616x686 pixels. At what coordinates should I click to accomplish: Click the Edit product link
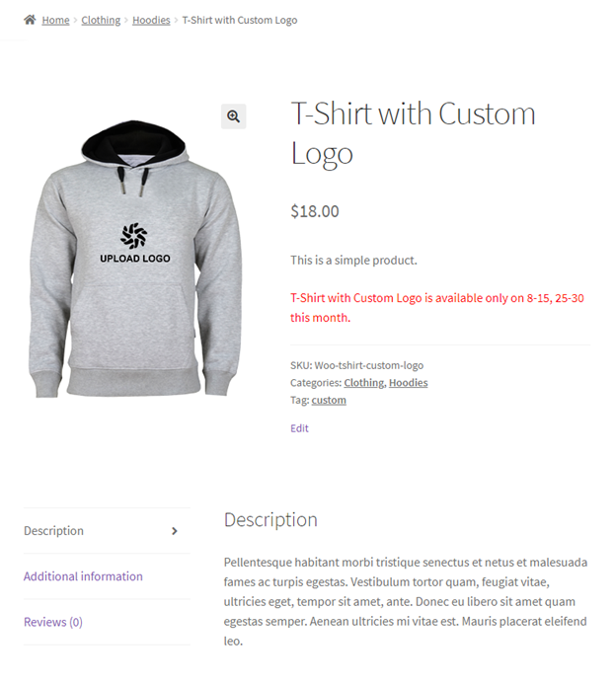pos(299,428)
